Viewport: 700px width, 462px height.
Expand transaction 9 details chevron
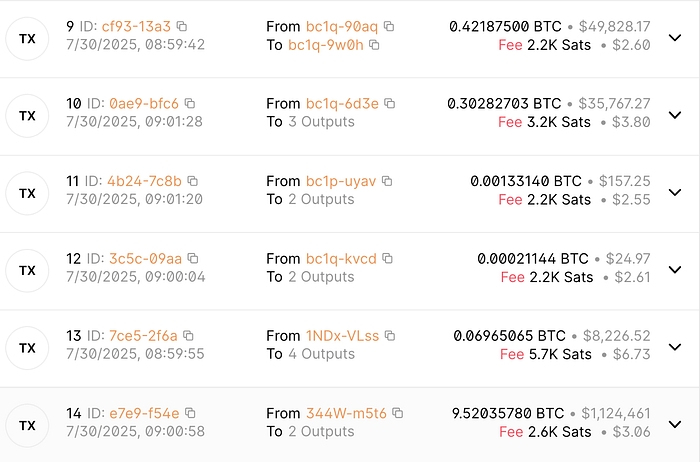point(675,37)
